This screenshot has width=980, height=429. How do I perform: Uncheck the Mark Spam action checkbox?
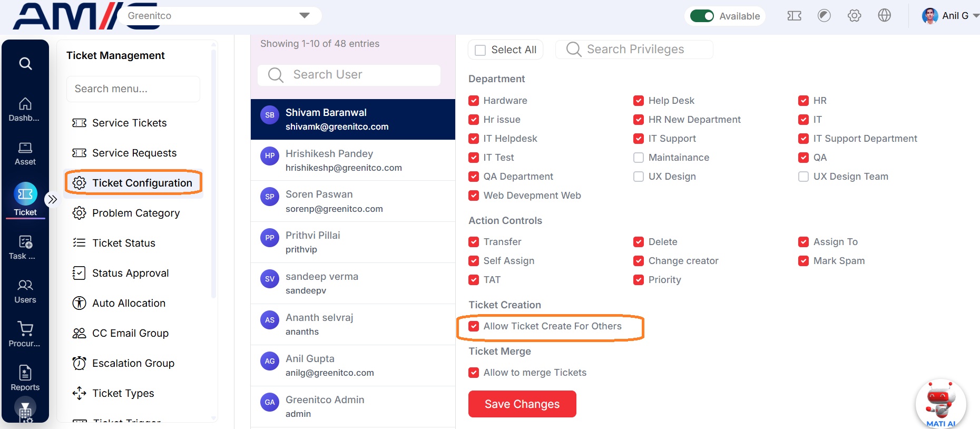click(x=803, y=261)
